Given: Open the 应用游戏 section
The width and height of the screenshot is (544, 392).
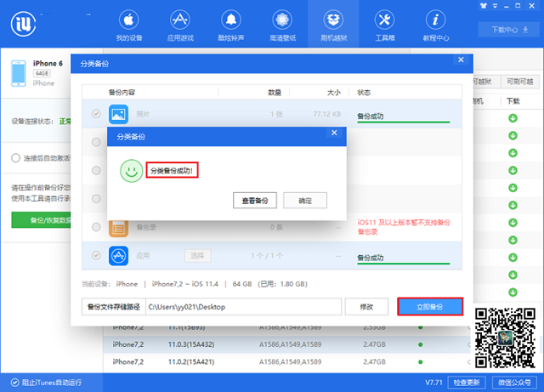Looking at the screenshot, I should click(180, 26).
